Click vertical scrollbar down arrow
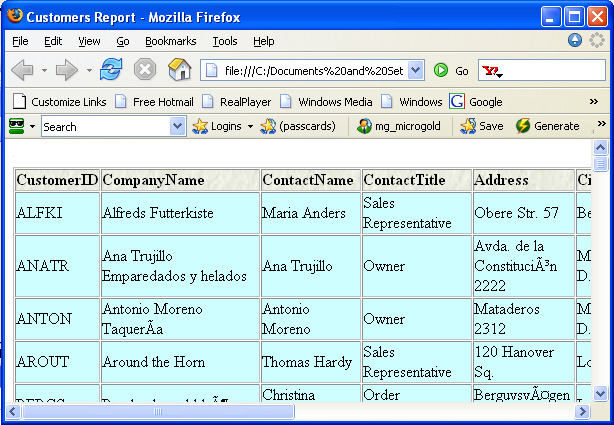 [x=600, y=393]
